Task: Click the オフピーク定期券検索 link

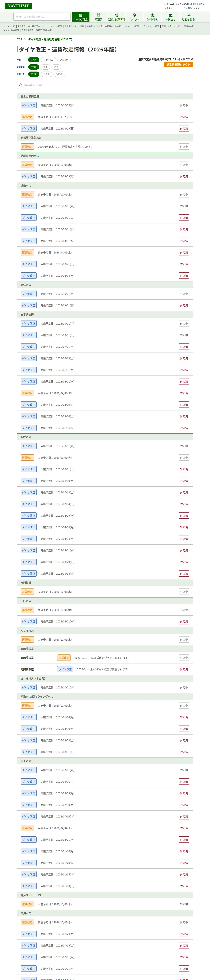Action: click(x=184, y=26)
